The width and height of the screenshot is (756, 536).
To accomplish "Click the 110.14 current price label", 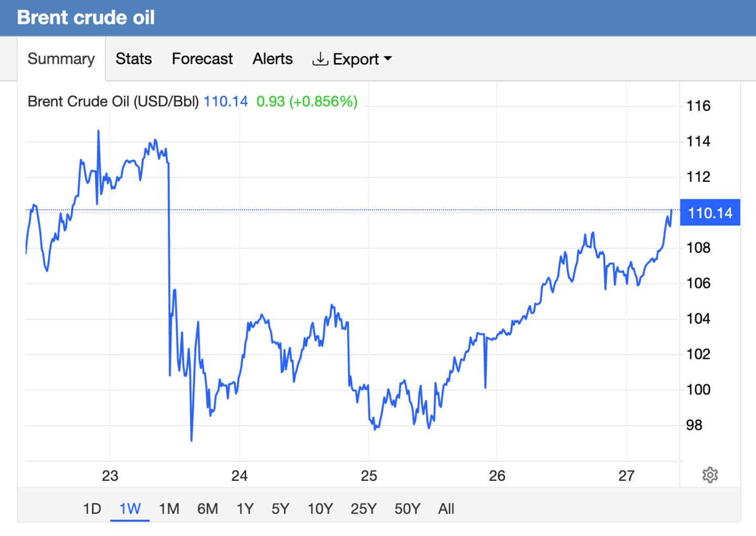I will click(710, 213).
